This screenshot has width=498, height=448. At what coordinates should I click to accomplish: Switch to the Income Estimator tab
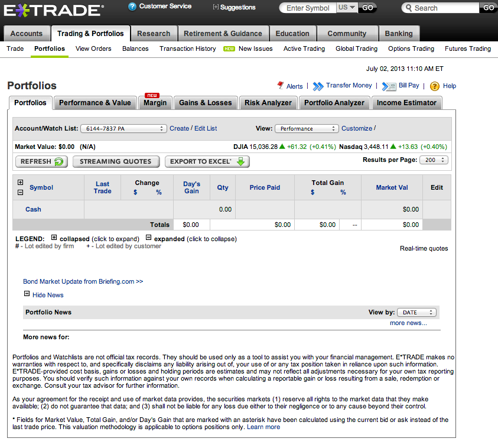click(x=407, y=103)
